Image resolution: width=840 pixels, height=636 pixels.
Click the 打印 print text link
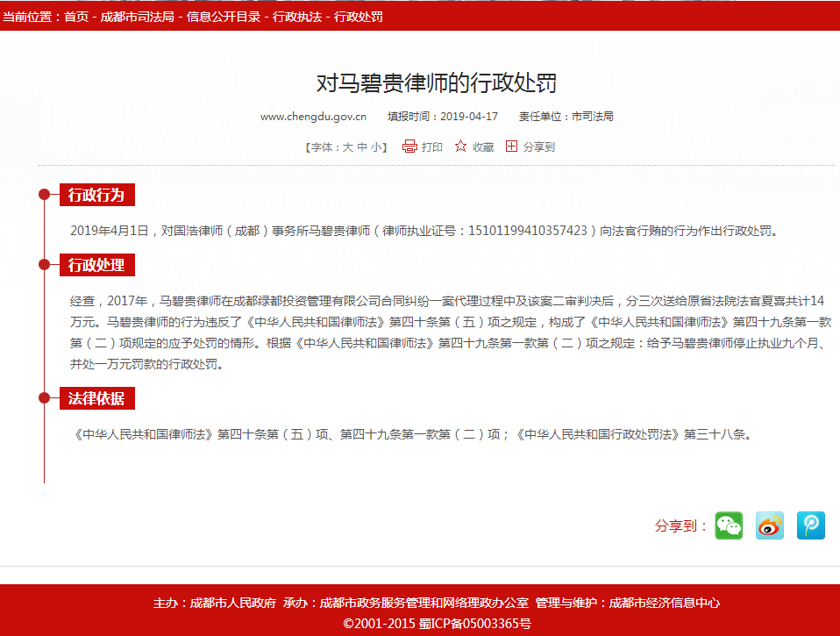432,147
